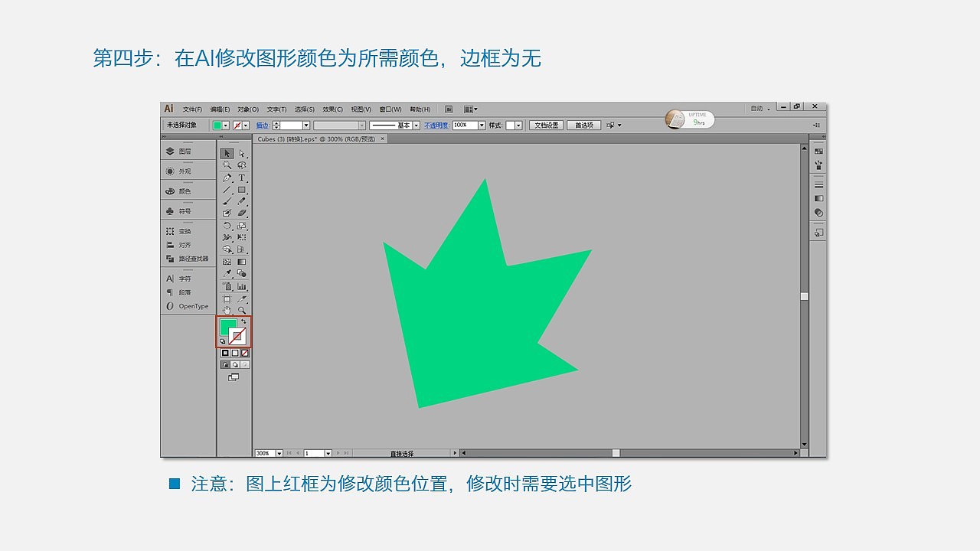980x551 pixels.
Task: Click the swap fill and stroke arrows
Action: (x=243, y=322)
